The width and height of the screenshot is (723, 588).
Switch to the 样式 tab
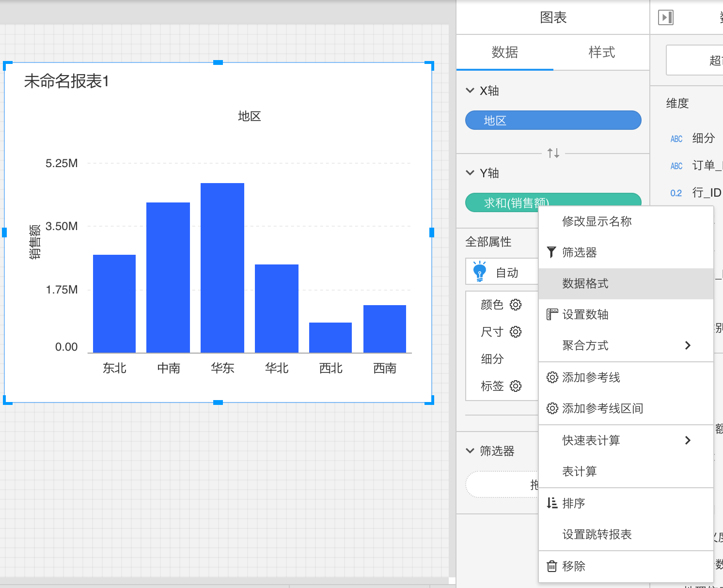601,52
